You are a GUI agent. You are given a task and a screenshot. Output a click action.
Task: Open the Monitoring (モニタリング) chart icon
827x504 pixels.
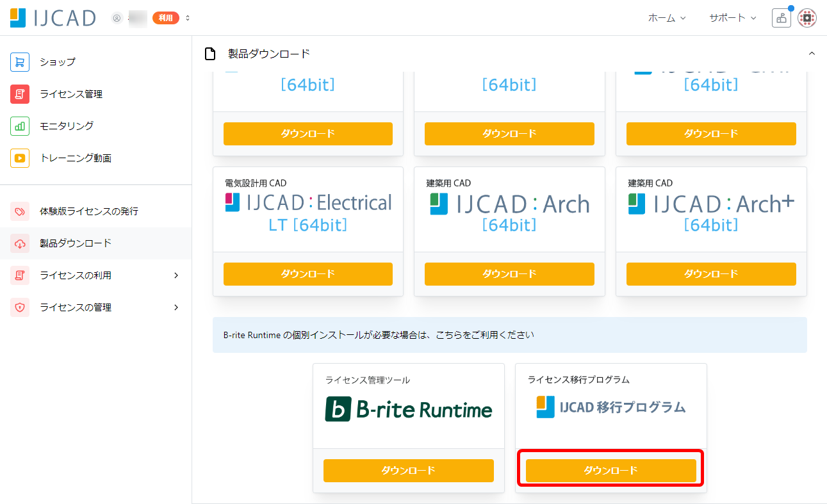tap(20, 126)
